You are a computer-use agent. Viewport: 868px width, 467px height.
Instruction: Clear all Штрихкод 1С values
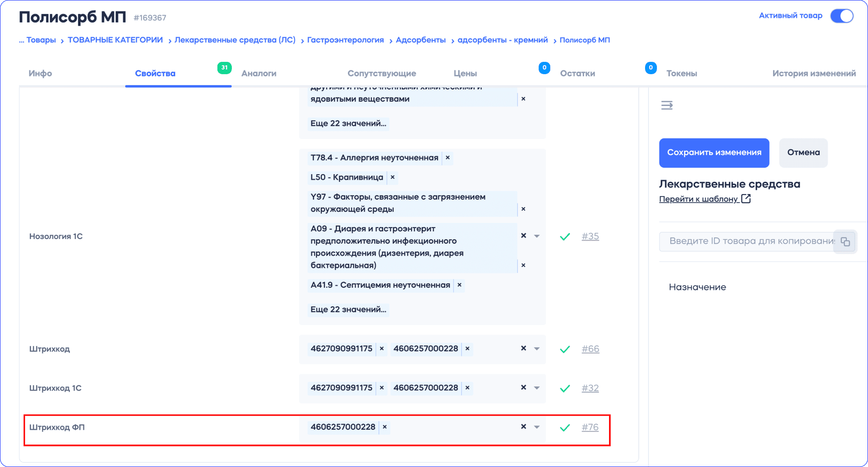524,387
